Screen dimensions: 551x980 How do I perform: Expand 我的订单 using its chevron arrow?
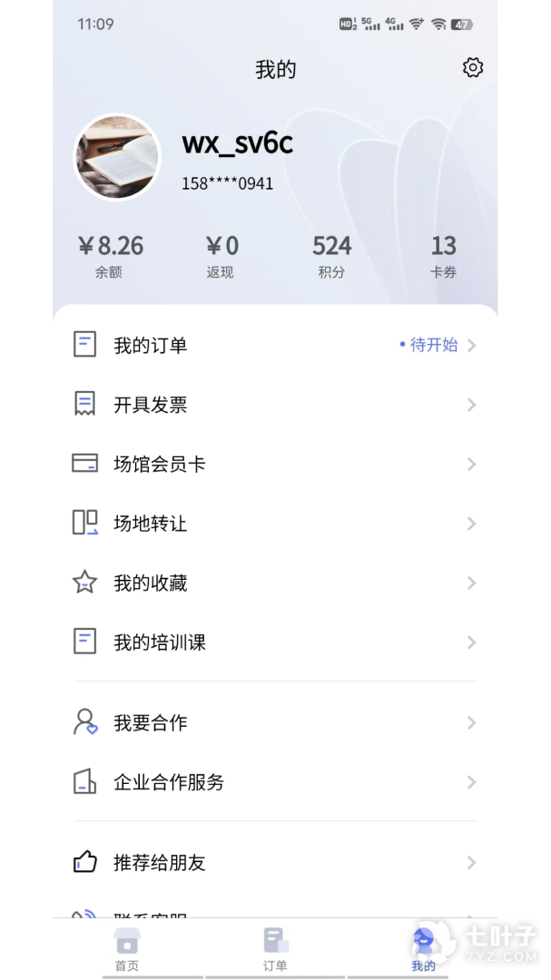pyautogui.click(x=472, y=346)
